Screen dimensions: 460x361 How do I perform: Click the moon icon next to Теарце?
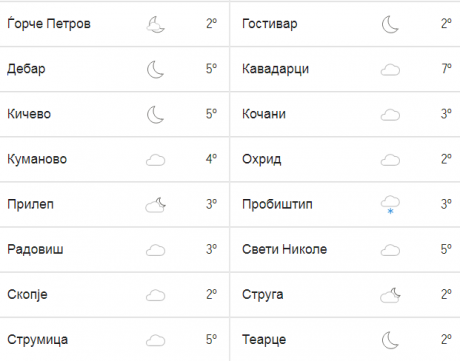390,340
